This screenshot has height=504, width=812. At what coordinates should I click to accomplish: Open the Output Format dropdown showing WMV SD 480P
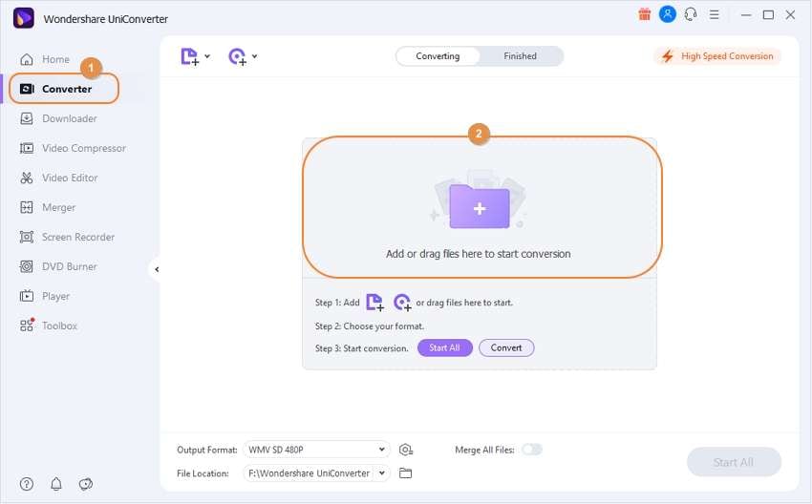click(316, 450)
